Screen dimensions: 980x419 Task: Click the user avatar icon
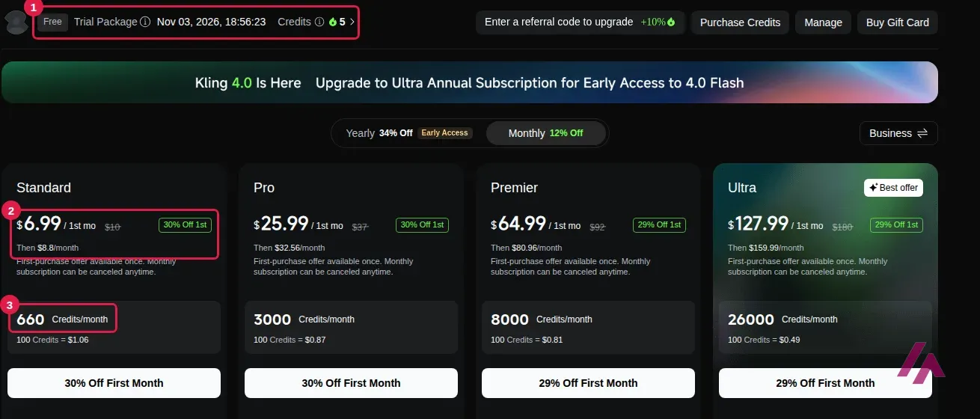tap(16, 23)
